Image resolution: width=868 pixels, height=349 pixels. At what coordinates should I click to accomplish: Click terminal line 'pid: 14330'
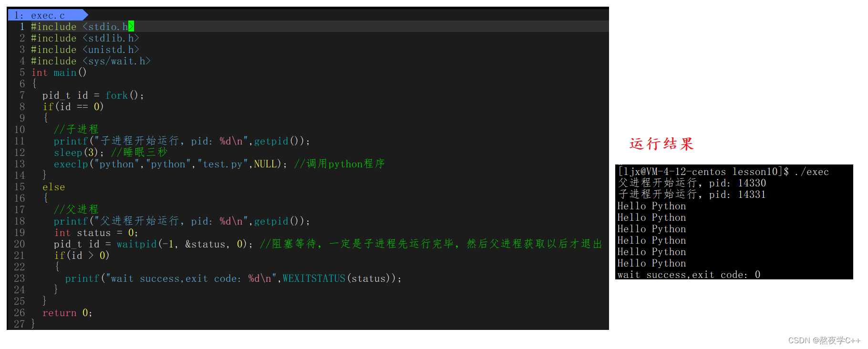click(692, 183)
